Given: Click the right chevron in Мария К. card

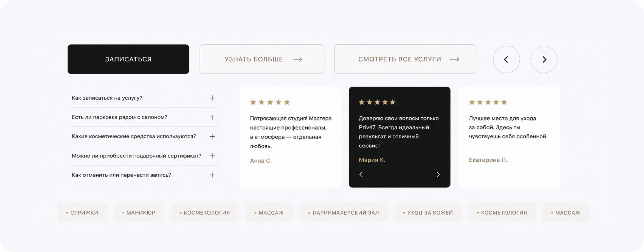Looking at the screenshot, I should 438,174.
